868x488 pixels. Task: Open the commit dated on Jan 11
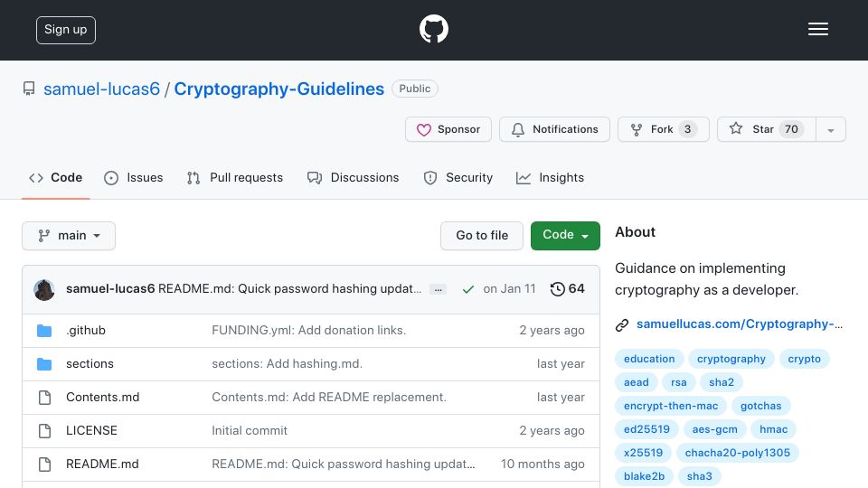[509, 289]
